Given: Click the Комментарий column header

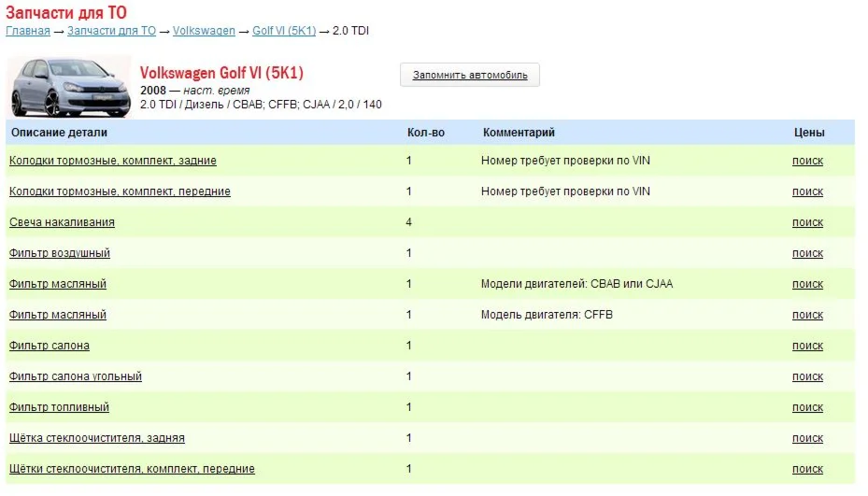Looking at the screenshot, I should 519,133.
